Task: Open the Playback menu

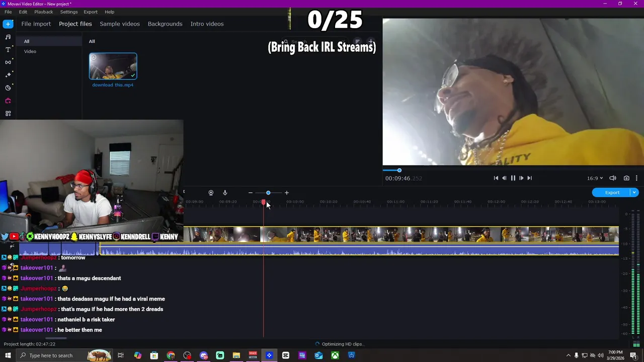Action: tap(44, 12)
